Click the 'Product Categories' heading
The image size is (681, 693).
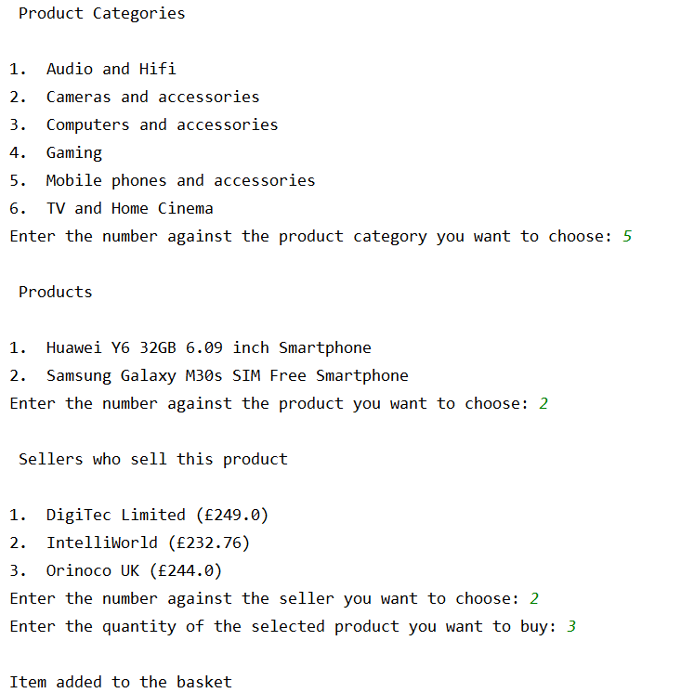point(101,14)
